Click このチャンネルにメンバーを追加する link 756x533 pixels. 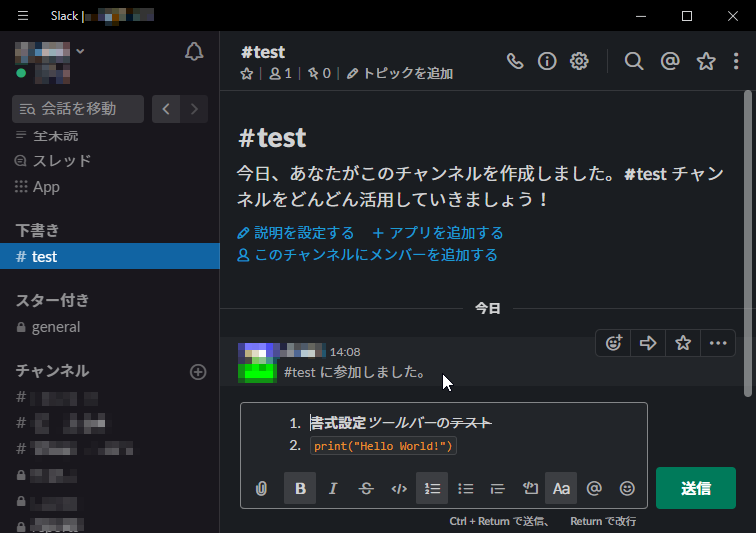pyautogui.click(x=367, y=255)
